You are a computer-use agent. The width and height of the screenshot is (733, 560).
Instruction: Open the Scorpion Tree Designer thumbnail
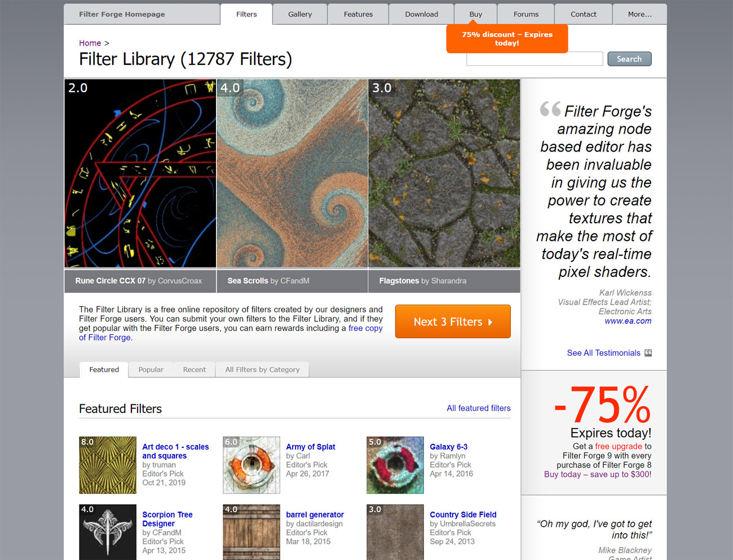pyautogui.click(x=108, y=532)
